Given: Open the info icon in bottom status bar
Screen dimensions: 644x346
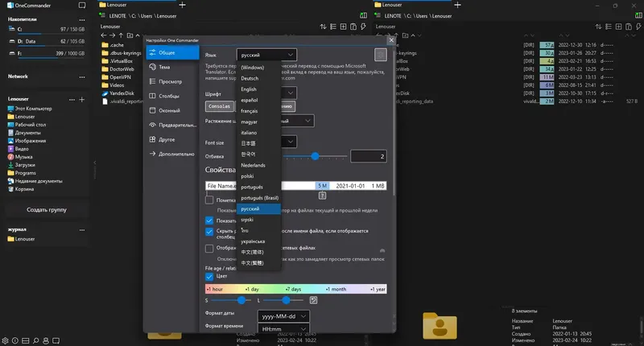Looking at the screenshot, I should 15,340.
